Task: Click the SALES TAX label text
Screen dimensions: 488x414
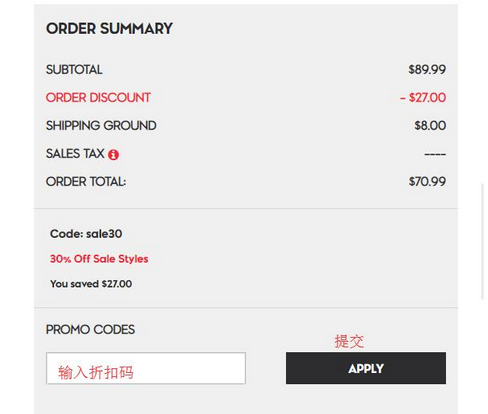Action: coord(75,153)
